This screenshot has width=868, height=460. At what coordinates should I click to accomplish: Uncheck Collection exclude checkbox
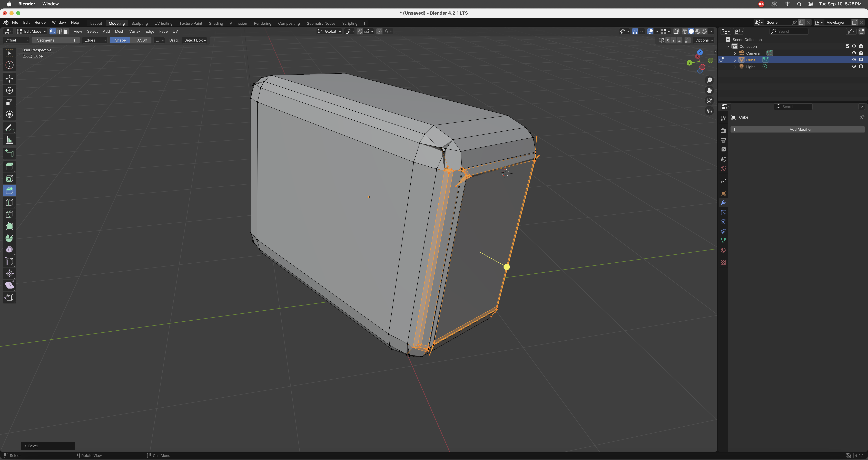[847, 46]
